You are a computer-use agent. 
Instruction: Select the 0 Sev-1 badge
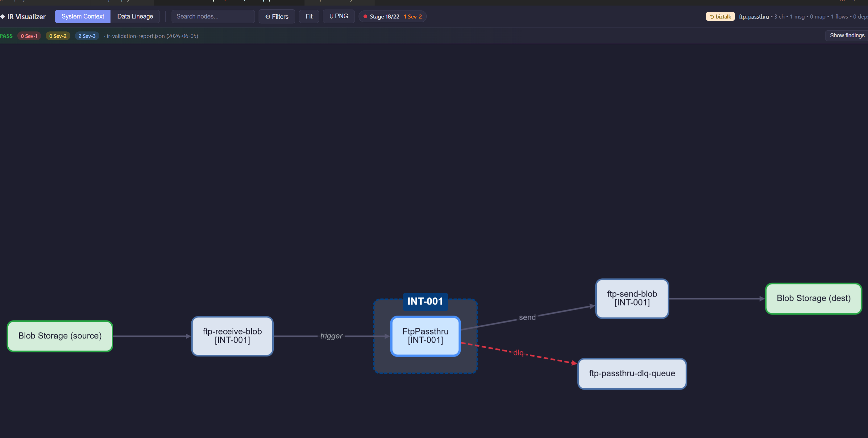29,36
